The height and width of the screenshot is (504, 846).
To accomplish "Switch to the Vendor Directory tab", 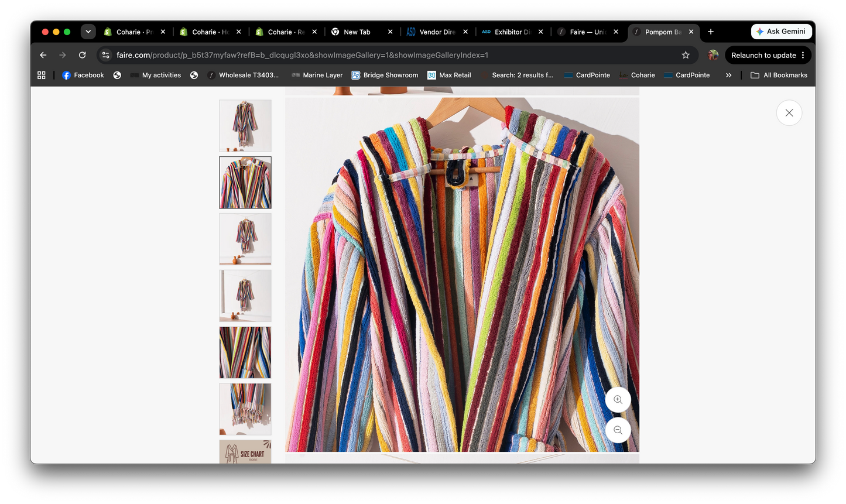I will tap(437, 32).
